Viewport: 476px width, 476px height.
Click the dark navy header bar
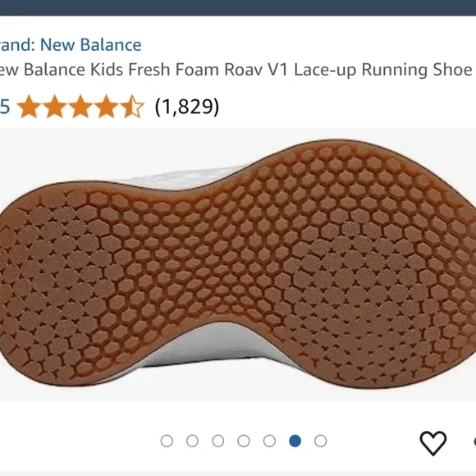[238, 7]
